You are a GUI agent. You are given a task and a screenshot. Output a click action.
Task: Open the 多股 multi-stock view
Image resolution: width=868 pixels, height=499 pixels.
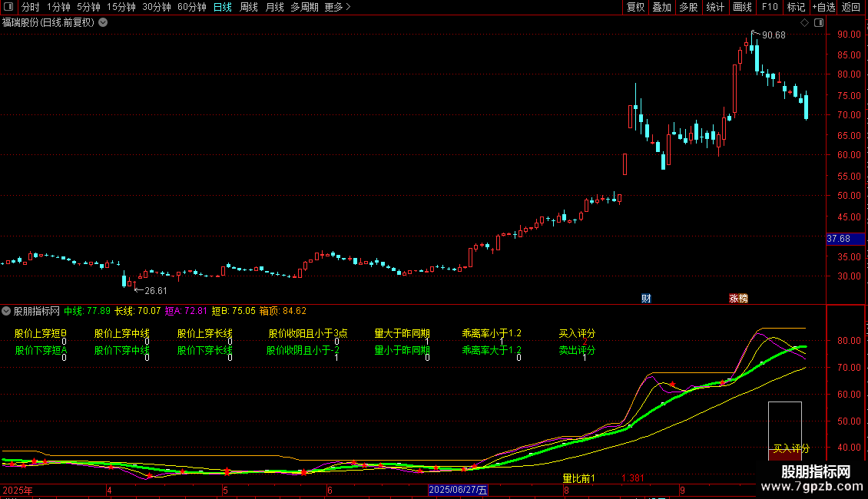pos(689,7)
